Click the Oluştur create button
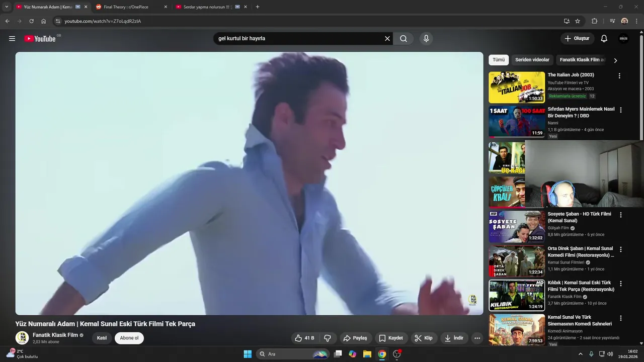 (x=577, y=39)
